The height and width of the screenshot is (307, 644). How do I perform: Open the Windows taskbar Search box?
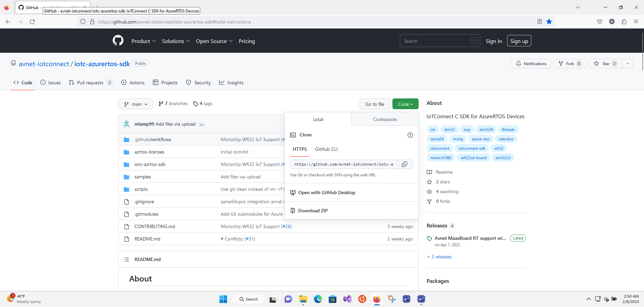click(x=249, y=299)
